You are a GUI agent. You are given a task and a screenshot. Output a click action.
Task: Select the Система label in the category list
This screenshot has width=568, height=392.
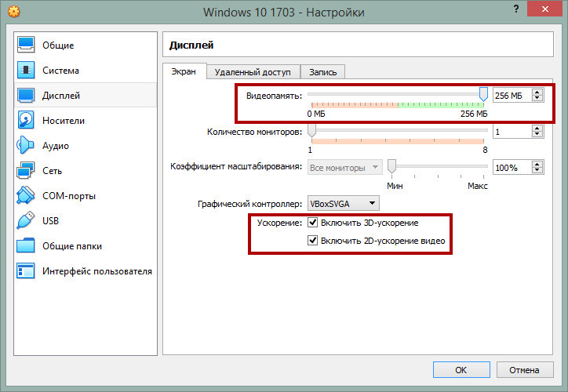60,71
